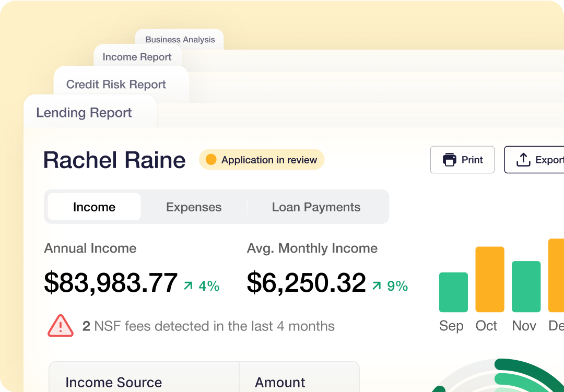Select the Income segment
The image size is (564, 392).
tap(94, 207)
